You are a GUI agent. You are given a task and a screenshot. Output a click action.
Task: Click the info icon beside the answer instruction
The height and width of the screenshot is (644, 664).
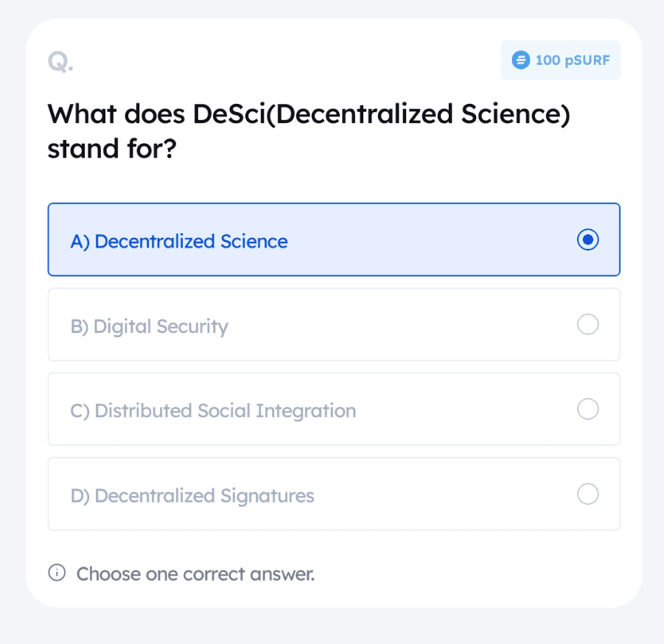[x=56, y=573]
